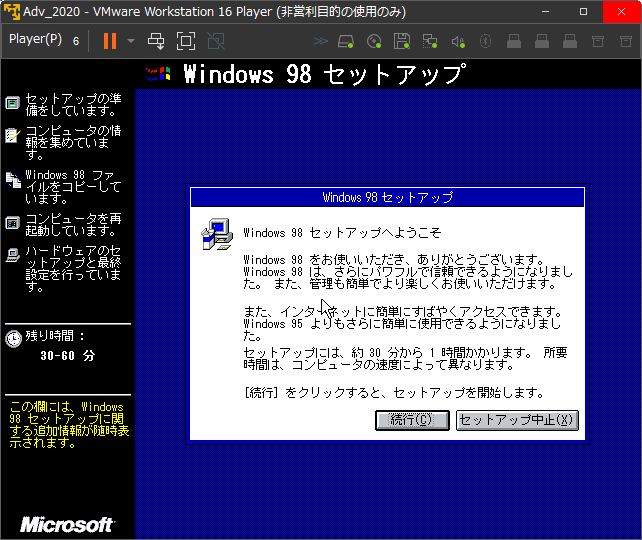Open the power options dropdown arrow
This screenshot has height=540, width=642.
131,41
